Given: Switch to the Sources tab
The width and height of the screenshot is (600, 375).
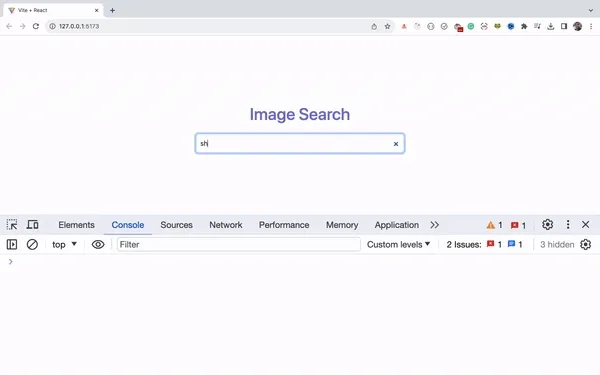Looking at the screenshot, I should [176, 225].
